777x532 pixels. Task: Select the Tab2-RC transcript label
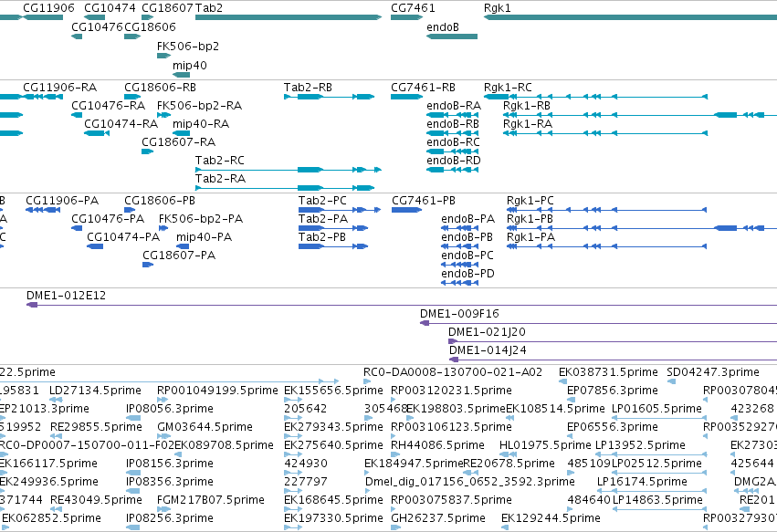219,160
